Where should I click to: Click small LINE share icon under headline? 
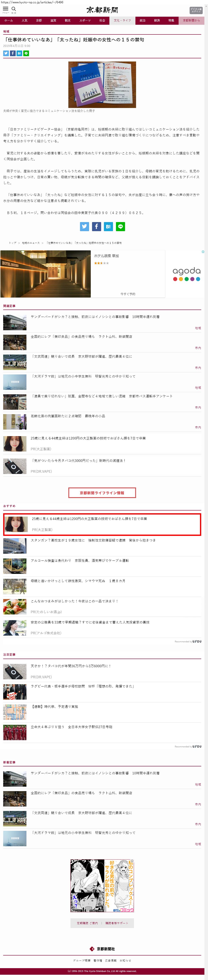point(26,53)
